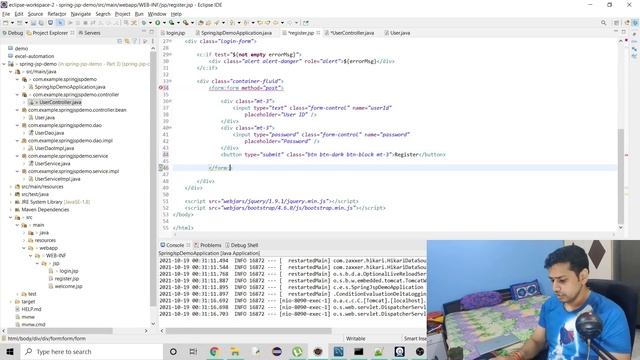Open Chrome from the Windows taskbar

[x=214, y=351]
